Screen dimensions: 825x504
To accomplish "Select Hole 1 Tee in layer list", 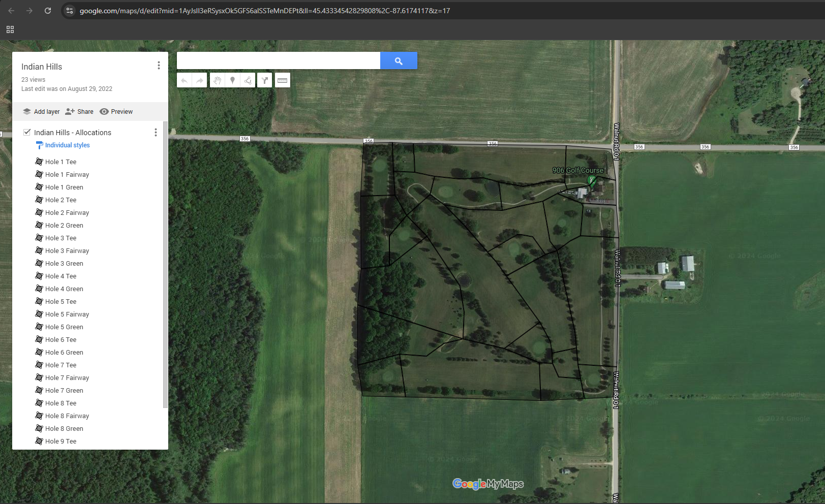I will pos(60,162).
